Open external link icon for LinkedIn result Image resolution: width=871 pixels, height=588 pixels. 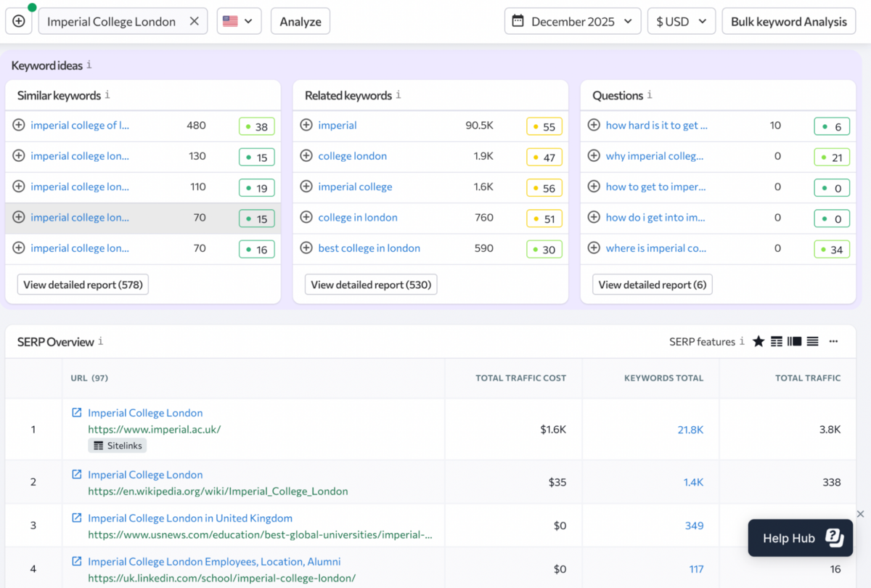pyautogui.click(x=77, y=561)
